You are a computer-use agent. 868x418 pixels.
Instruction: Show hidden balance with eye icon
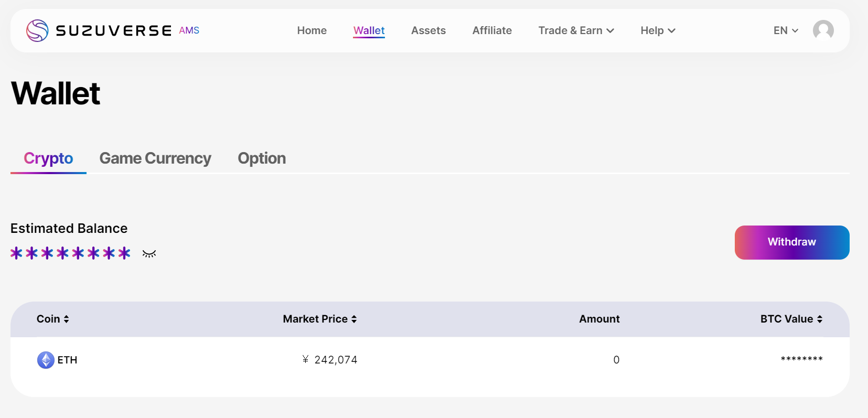click(149, 254)
